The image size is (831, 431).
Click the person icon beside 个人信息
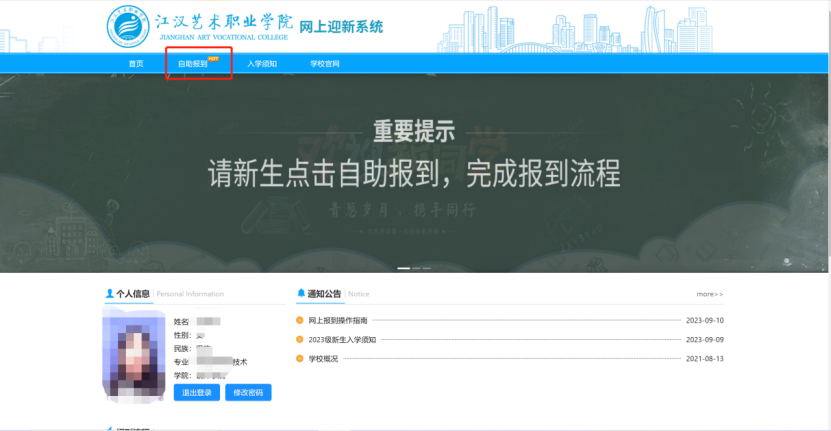click(110, 294)
